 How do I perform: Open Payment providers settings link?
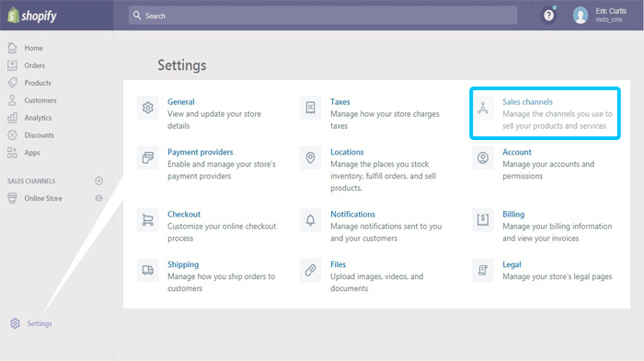200,152
